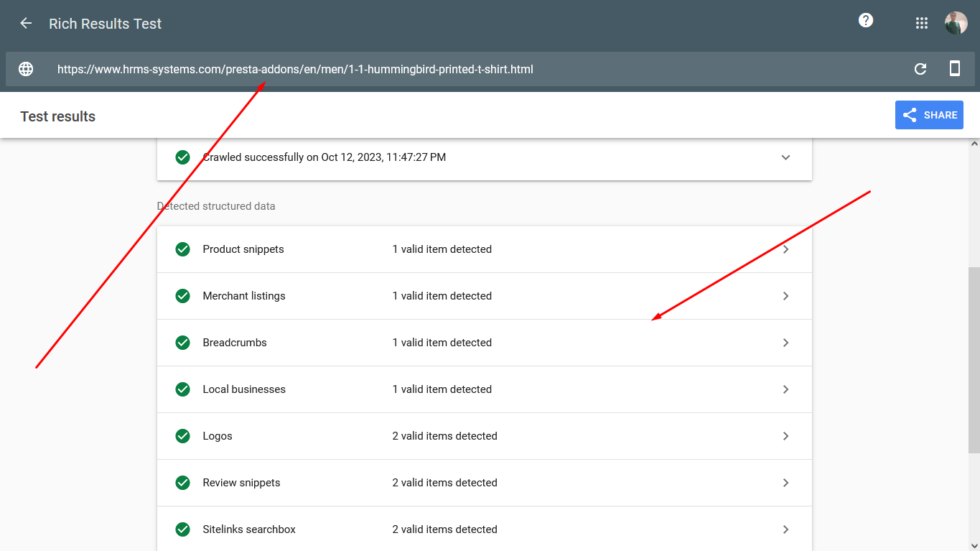980x551 pixels.
Task: Select the Logos label
Action: [x=218, y=436]
